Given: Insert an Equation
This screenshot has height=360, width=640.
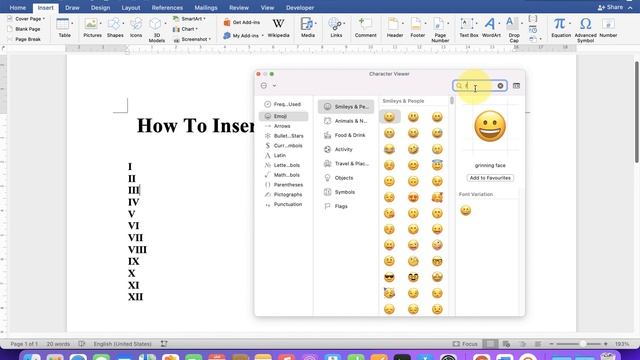Looking at the screenshot, I should [561, 28].
